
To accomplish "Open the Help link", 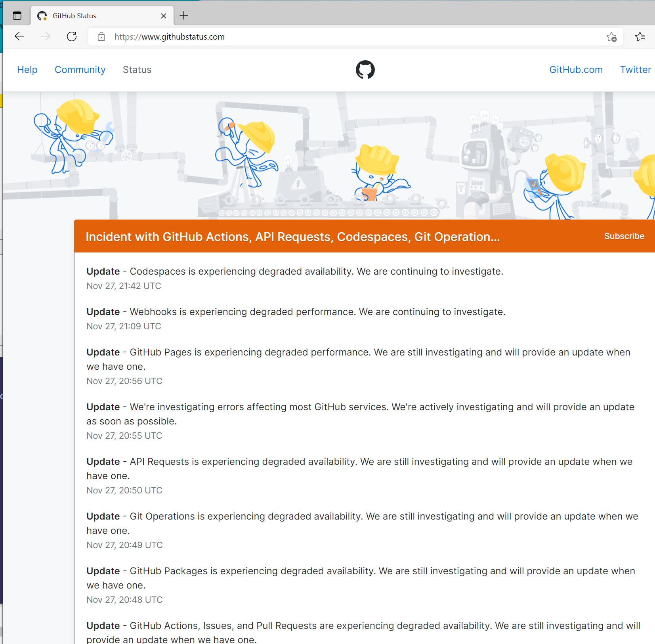I will 27,70.
